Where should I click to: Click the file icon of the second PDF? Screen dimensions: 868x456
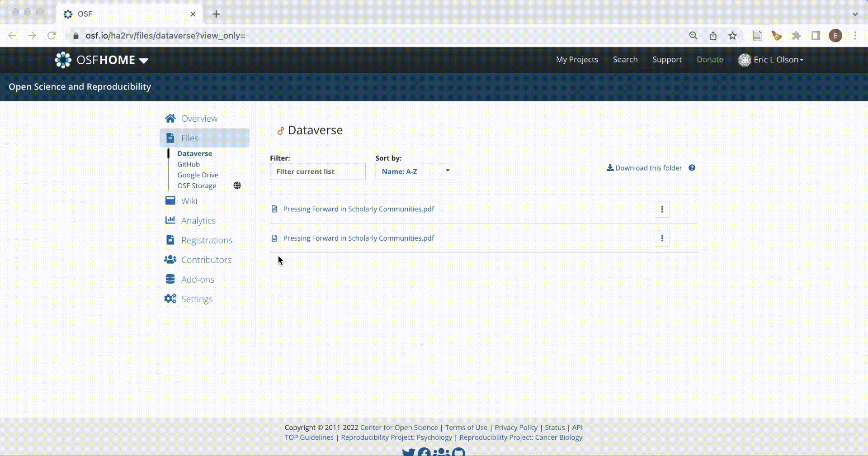coord(274,238)
